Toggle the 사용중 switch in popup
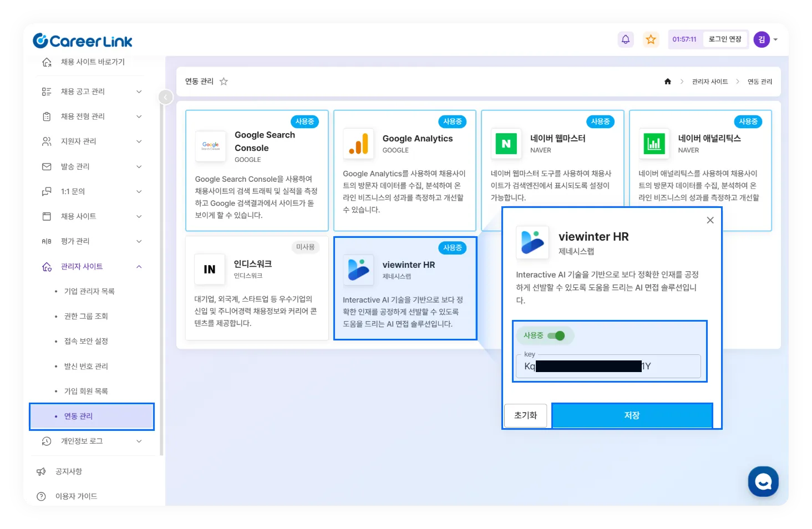Screen dimensions: 812x529 coord(556,335)
